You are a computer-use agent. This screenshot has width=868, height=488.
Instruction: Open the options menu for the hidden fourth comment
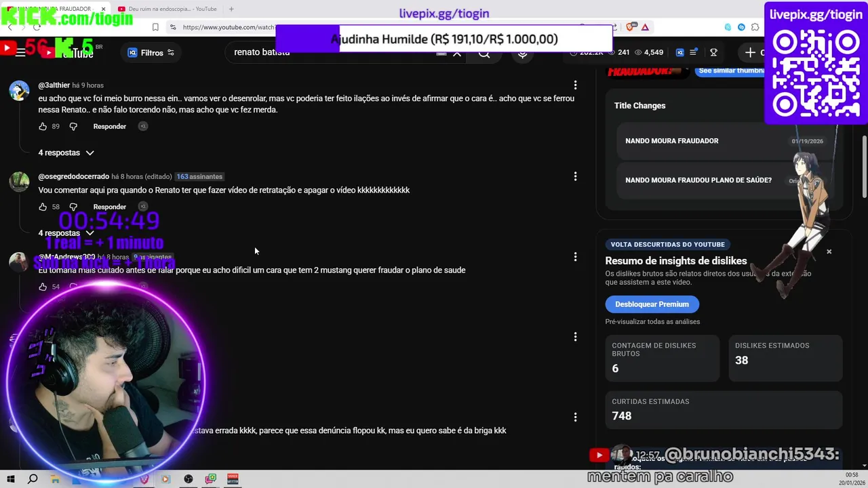575,337
